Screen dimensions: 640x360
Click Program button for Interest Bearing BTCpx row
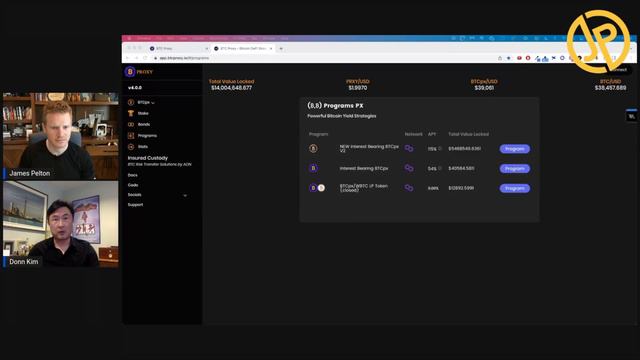515,169
